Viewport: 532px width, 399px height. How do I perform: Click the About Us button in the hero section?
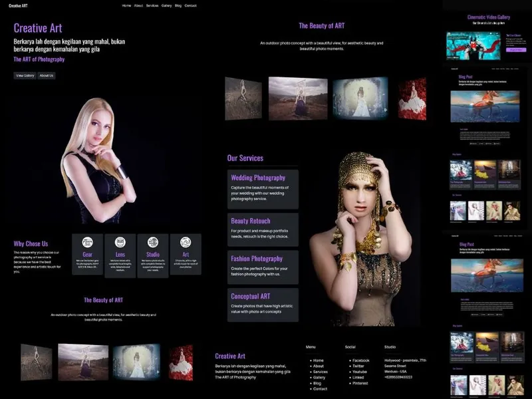tap(47, 76)
